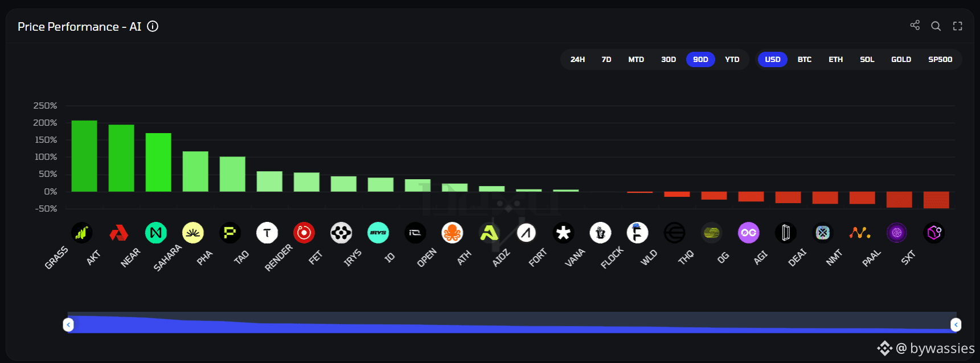Screen dimensions: 980x363
Task: Click the PHA bar in chart
Action: pos(232,174)
